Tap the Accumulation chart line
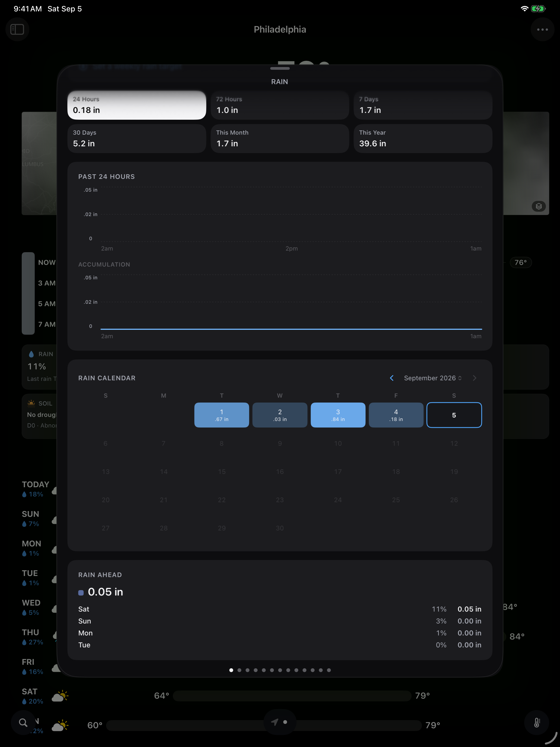Screen dimensions: 560x747 pyautogui.click(x=291, y=329)
